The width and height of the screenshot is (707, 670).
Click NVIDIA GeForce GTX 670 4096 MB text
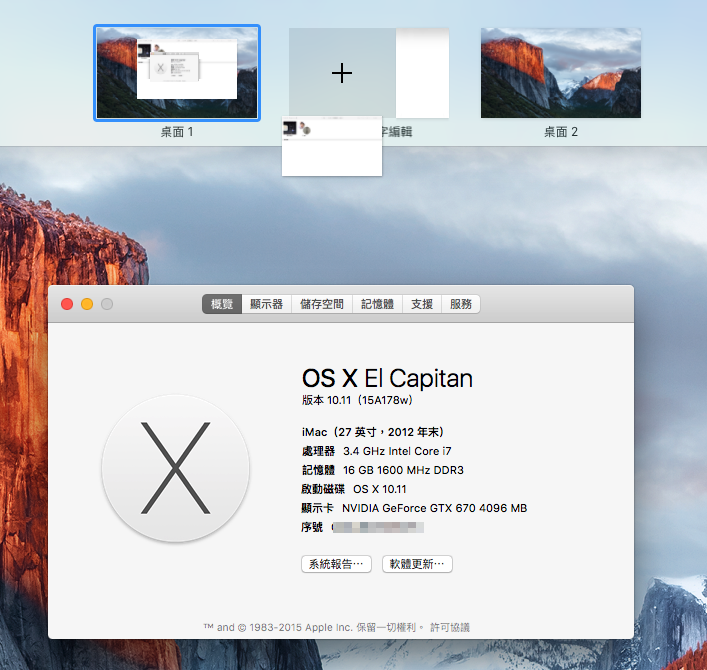click(434, 508)
